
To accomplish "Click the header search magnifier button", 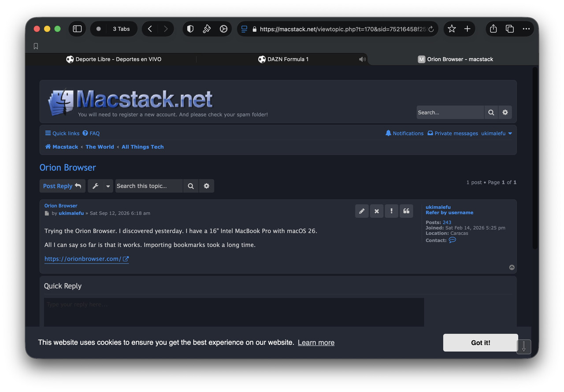I will 491,112.
